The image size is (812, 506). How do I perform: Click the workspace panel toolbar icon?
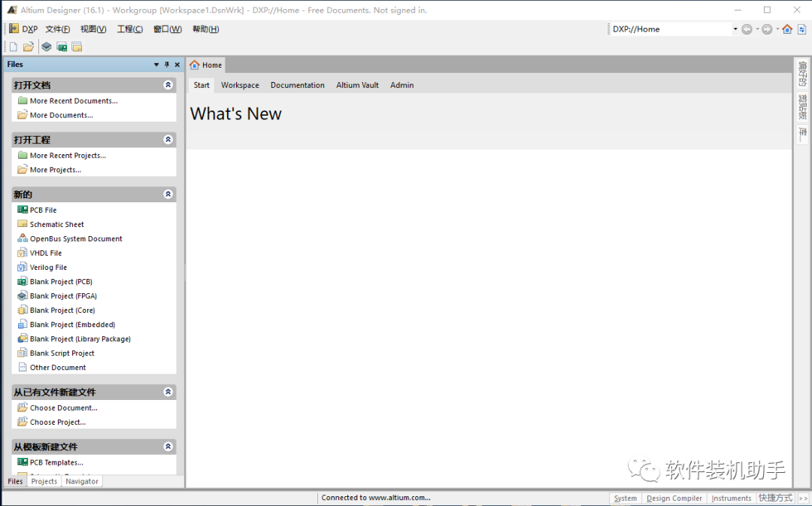[x=77, y=47]
